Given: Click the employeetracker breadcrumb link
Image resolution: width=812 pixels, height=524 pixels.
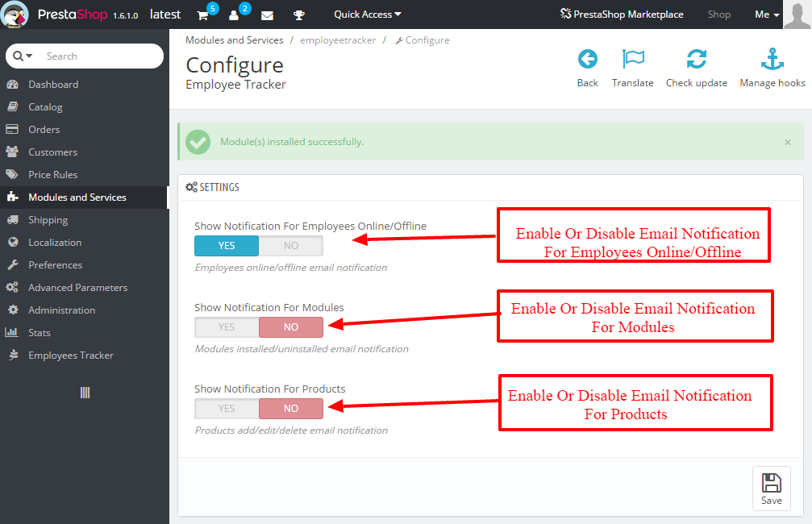Looking at the screenshot, I should [x=338, y=40].
